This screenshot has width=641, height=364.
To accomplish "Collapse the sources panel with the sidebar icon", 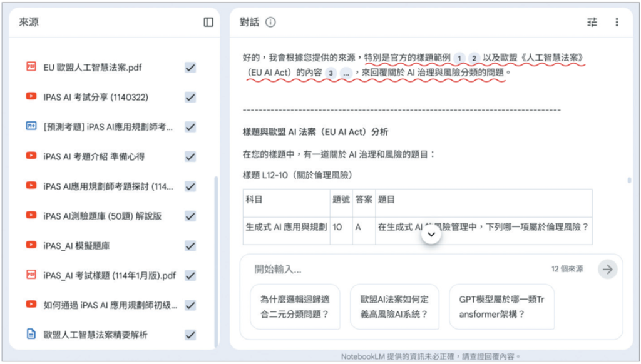I will tap(208, 22).
